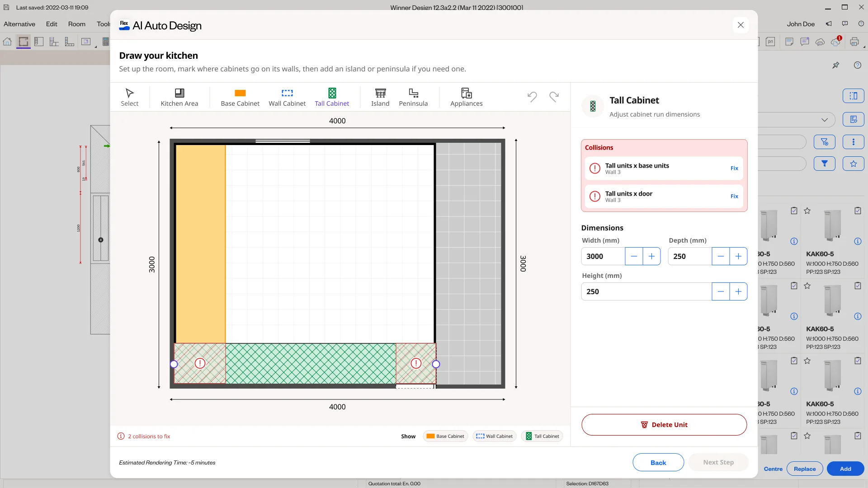Open help for the catalog panel
The image size is (868, 488).
[x=857, y=65]
